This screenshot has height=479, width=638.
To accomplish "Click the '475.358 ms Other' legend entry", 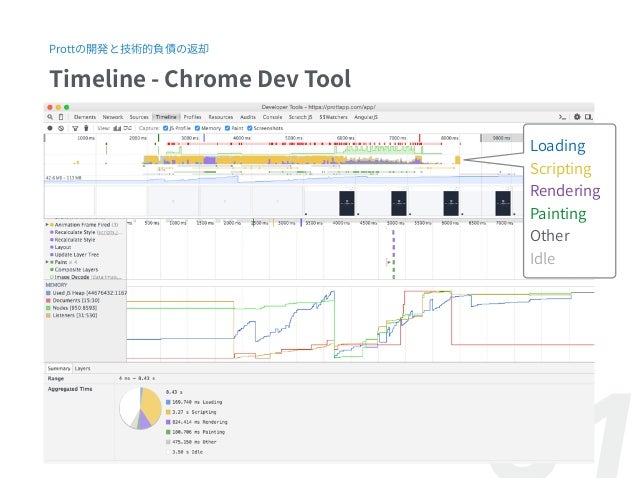I will [x=191, y=442].
